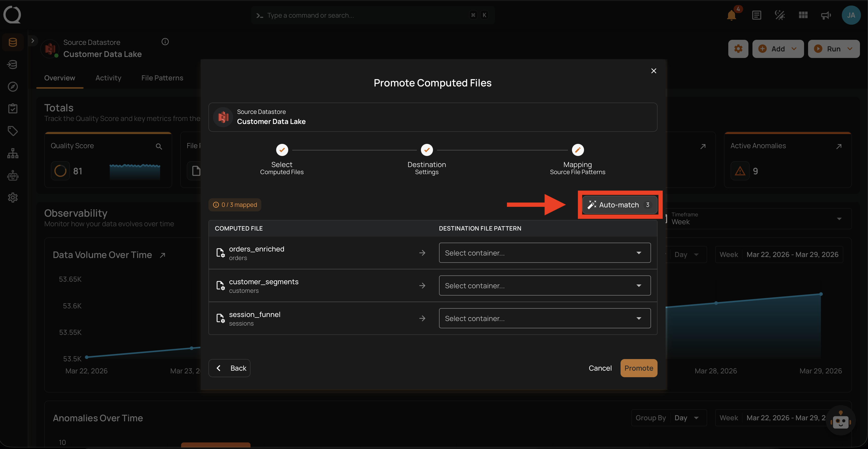Screen dimensions: 868x449
Task: Click the orders_enriched computed file icon
Action: (220, 253)
